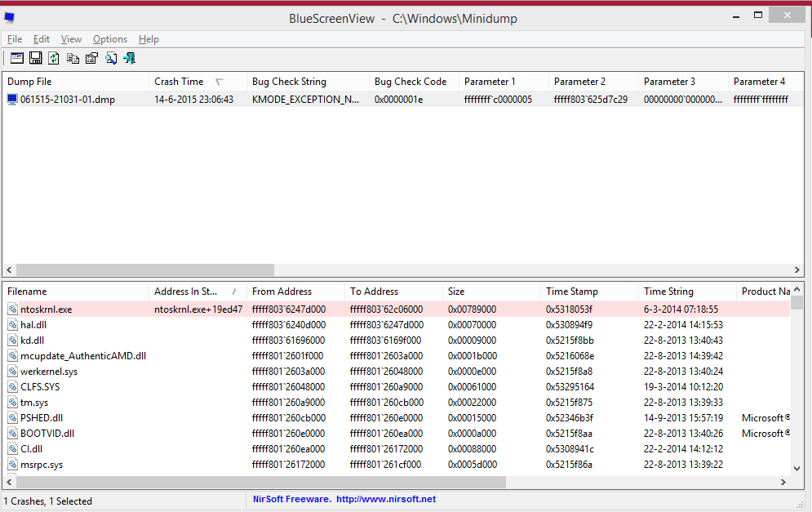This screenshot has width=812, height=512.
Task: Click lower pane horizontal scrollbar thumb
Action: [x=261, y=483]
